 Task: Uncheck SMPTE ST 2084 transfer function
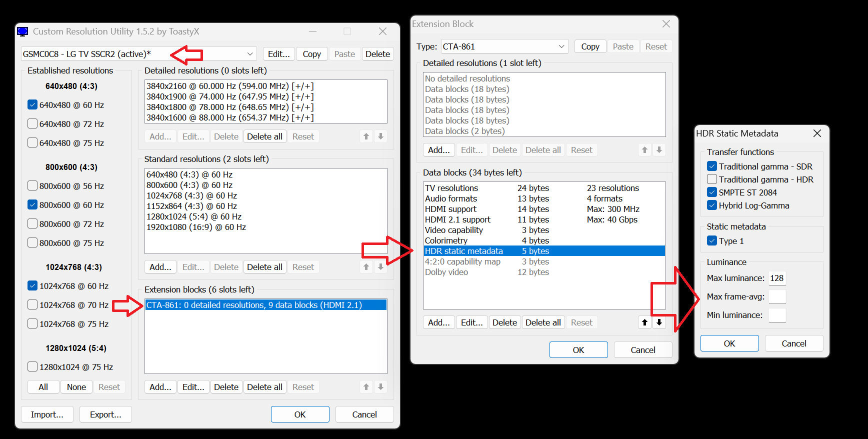712,192
